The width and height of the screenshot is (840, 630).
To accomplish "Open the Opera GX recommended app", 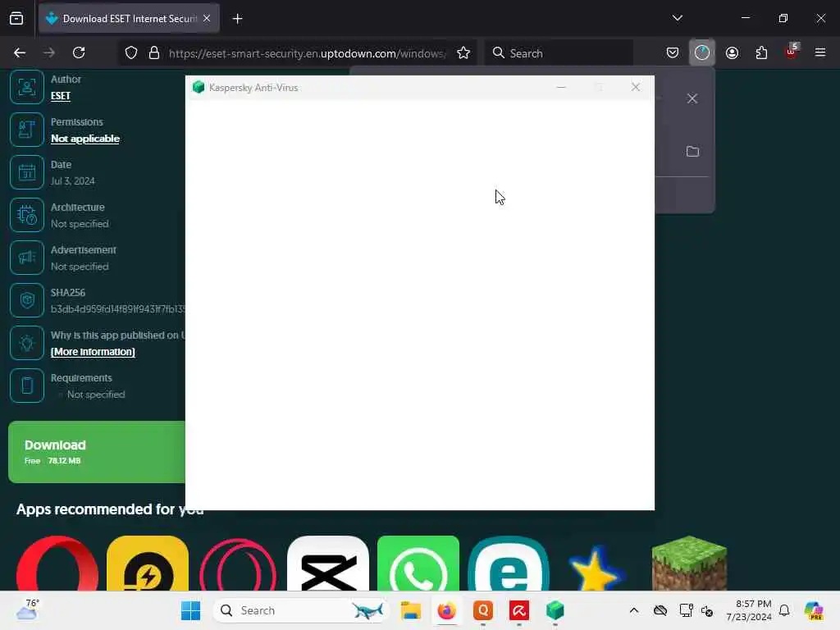I will point(238,564).
